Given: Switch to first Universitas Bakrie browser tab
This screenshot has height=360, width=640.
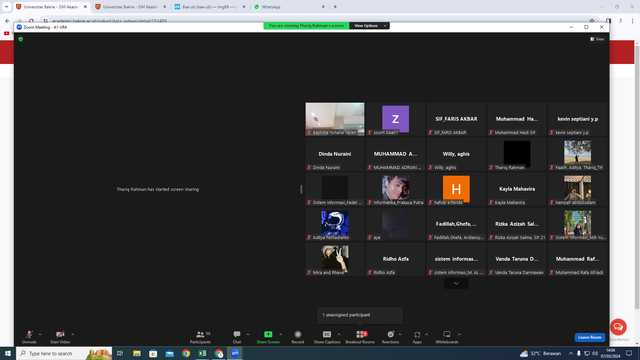Looking at the screenshot, I should click(51, 7).
